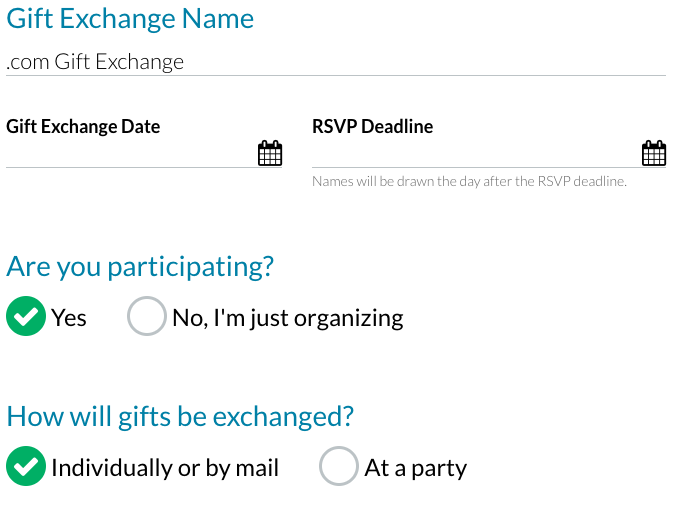Open the Gift Exchange Date calendar picker
The height and width of the screenshot is (507, 693).
click(270, 153)
